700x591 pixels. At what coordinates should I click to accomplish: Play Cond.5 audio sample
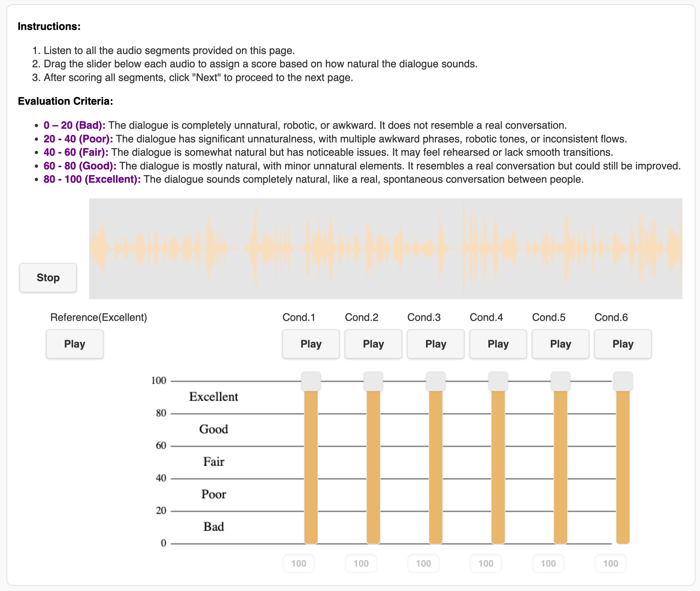click(x=560, y=344)
